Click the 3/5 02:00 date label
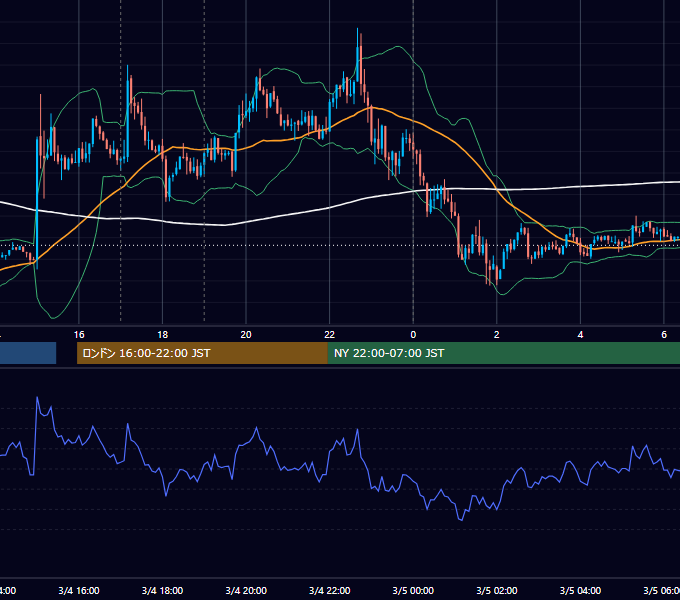Screen dimensions: 680x600 (x=497, y=590)
